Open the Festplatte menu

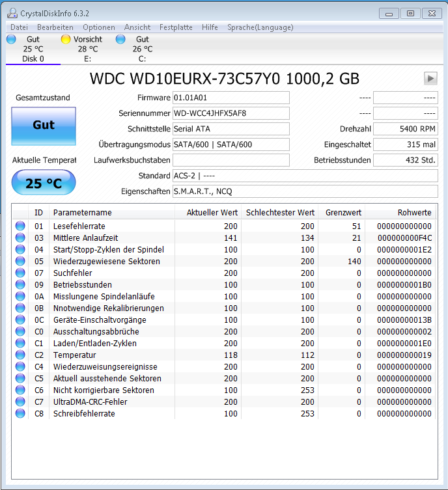pos(176,27)
